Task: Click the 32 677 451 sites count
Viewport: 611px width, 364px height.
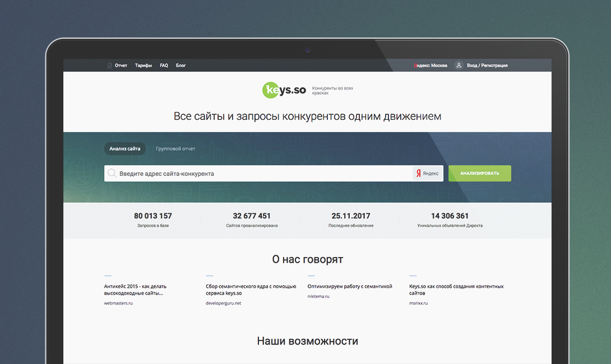Action: (x=252, y=216)
